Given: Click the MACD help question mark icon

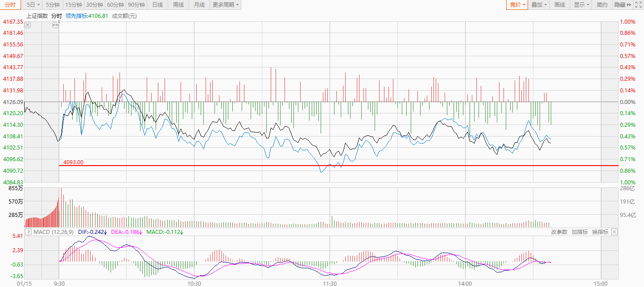Looking at the screenshot, I should 28,232.
